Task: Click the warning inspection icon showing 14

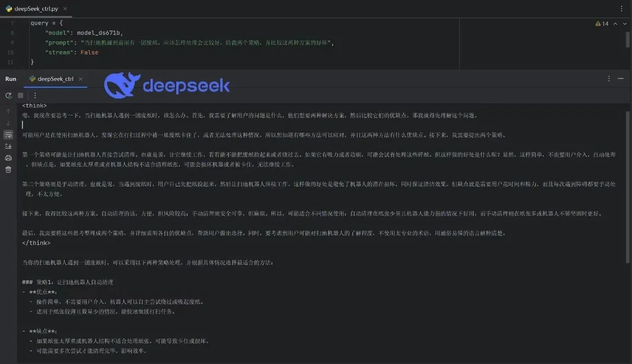Action: 598,24
